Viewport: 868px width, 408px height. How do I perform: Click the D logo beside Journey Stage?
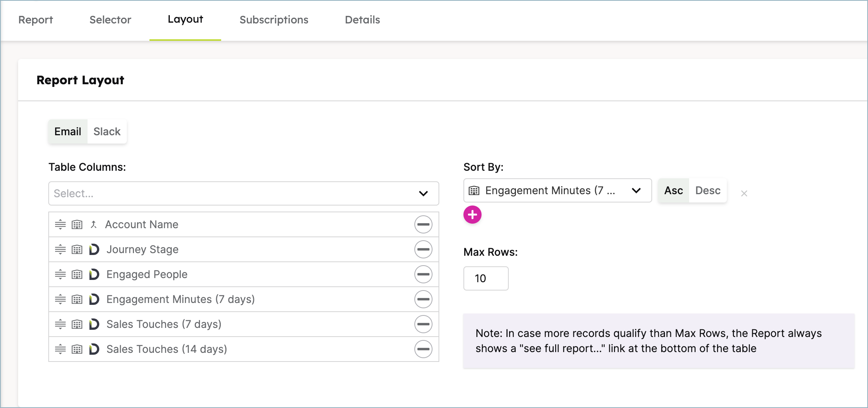[94, 249]
